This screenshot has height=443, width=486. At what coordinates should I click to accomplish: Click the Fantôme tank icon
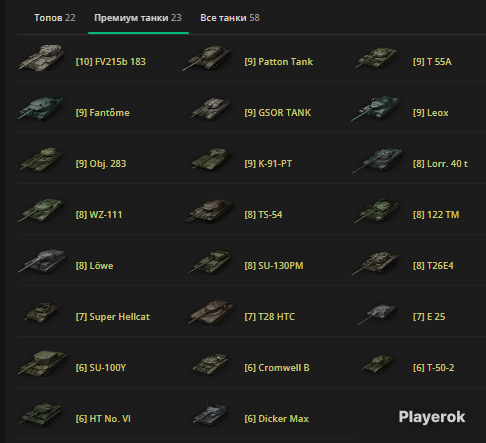42,108
